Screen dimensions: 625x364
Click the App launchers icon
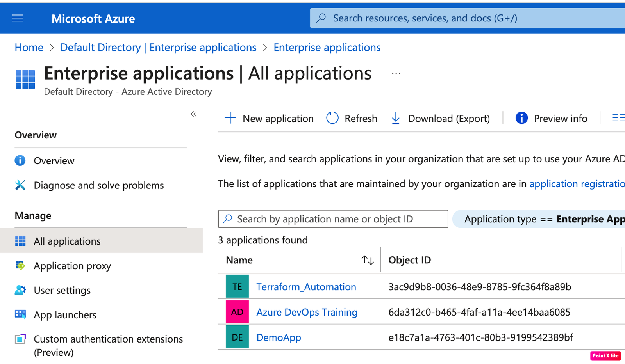[x=20, y=314]
